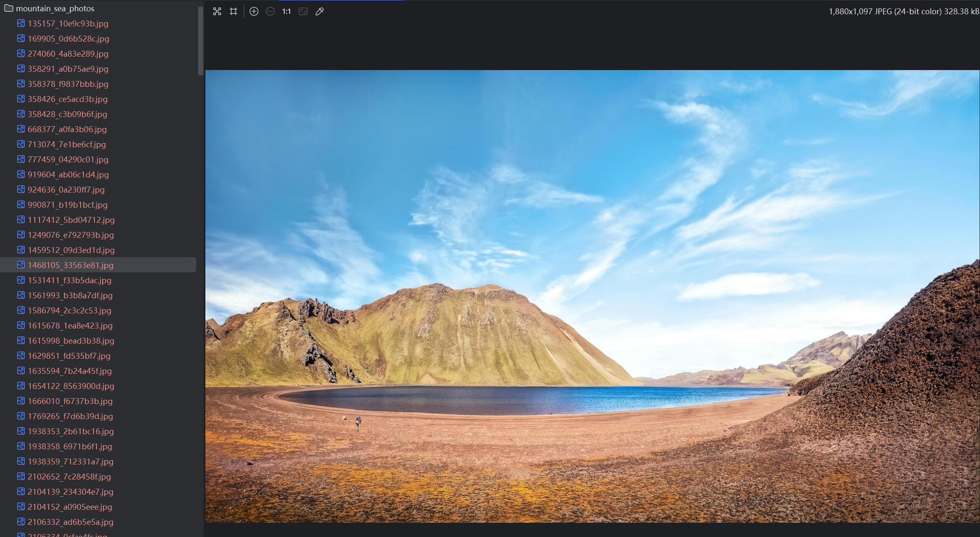Image resolution: width=980 pixels, height=537 pixels.
Task: Click the fit zoom to window icon
Action: pyautogui.click(x=303, y=11)
